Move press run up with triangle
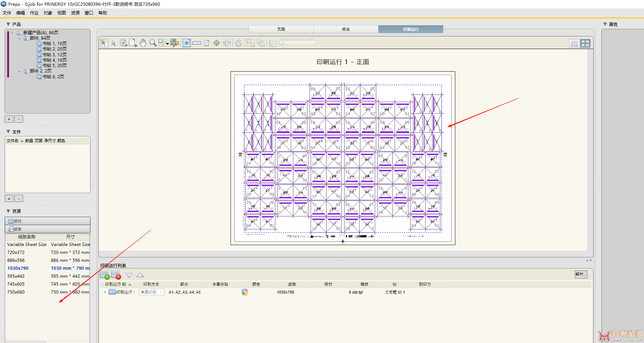This screenshot has height=343, width=644. [x=140, y=275]
